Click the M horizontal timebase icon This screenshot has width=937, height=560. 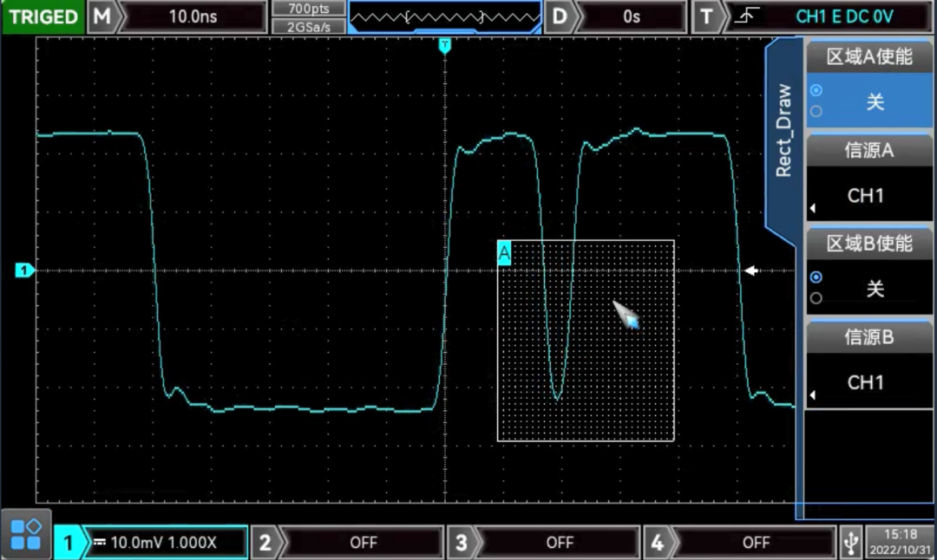click(102, 16)
